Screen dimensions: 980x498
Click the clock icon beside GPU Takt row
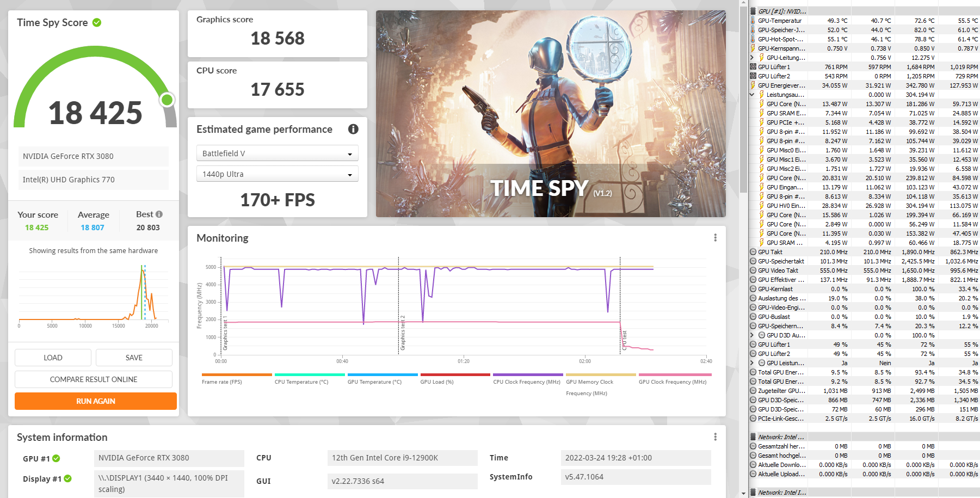(753, 252)
